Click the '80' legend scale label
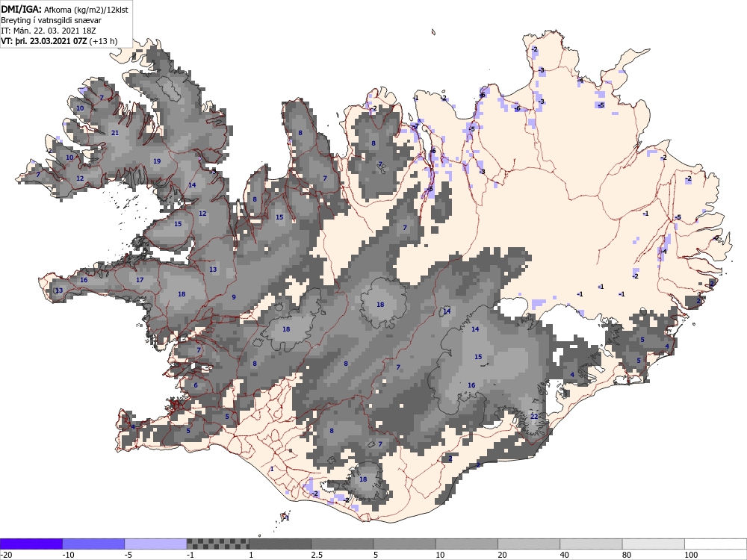 627,555
